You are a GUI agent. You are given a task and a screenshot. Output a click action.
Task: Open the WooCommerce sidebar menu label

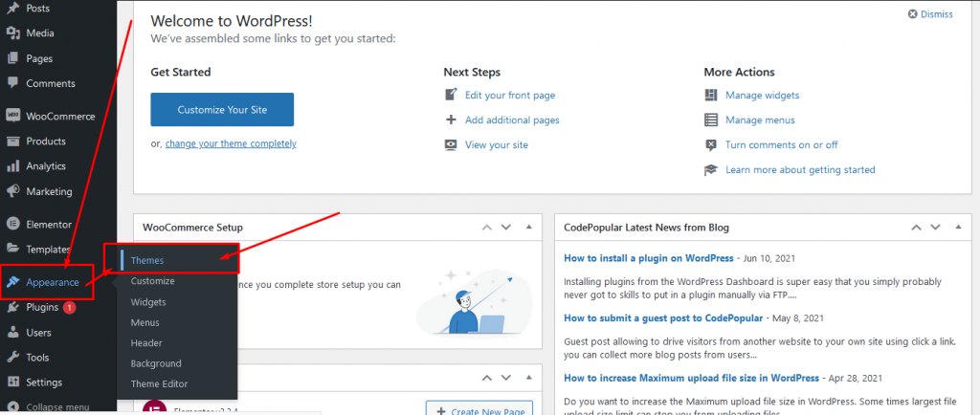[x=60, y=116]
